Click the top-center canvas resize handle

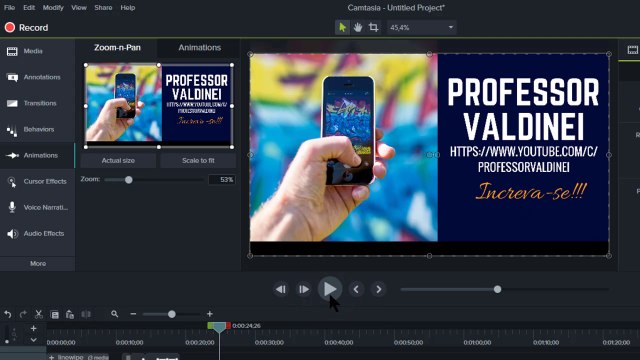tap(429, 54)
